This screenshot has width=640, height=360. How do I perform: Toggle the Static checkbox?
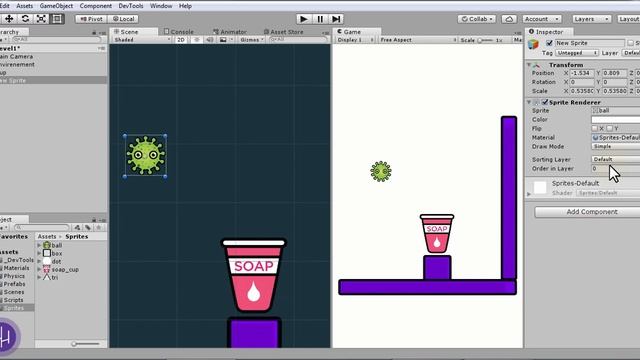631,43
